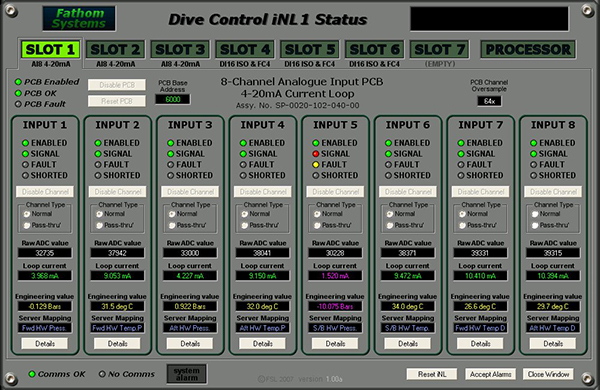Image resolution: width=600 pixels, height=390 pixels.
Task: Open the SLOT 3 tab
Action: click(180, 49)
